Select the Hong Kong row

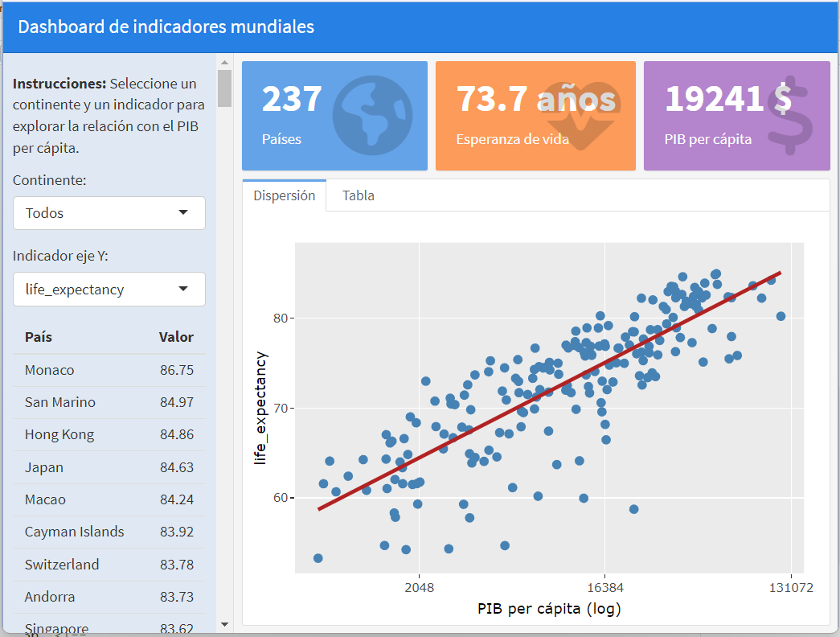pyautogui.click(x=109, y=434)
